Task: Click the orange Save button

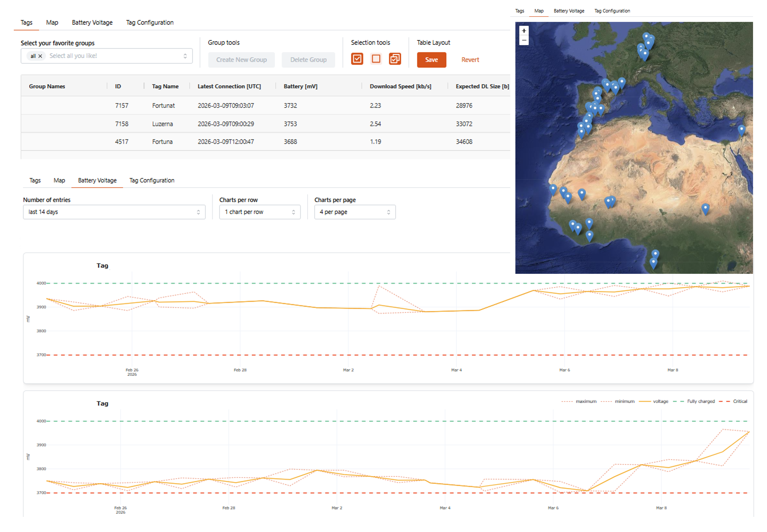Action: click(x=431, y=60)
